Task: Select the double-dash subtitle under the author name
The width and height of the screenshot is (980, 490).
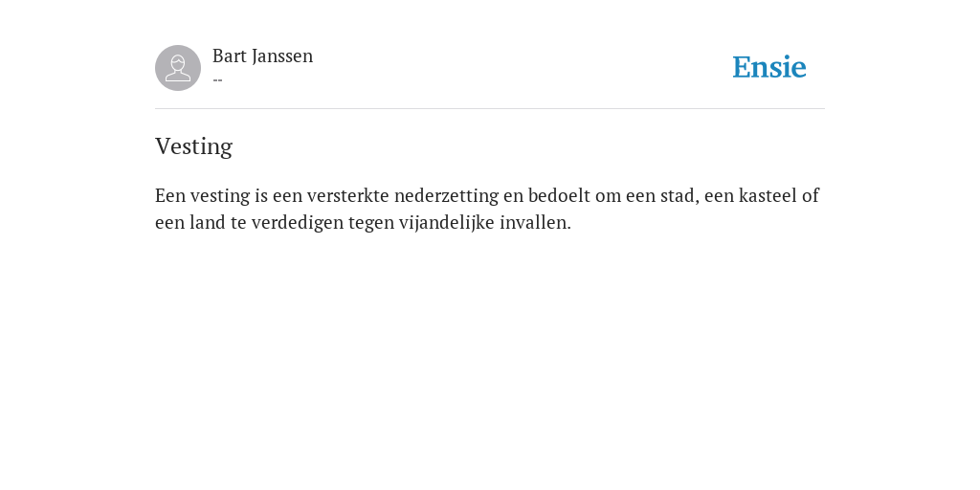Action: (x=217, y=80)
